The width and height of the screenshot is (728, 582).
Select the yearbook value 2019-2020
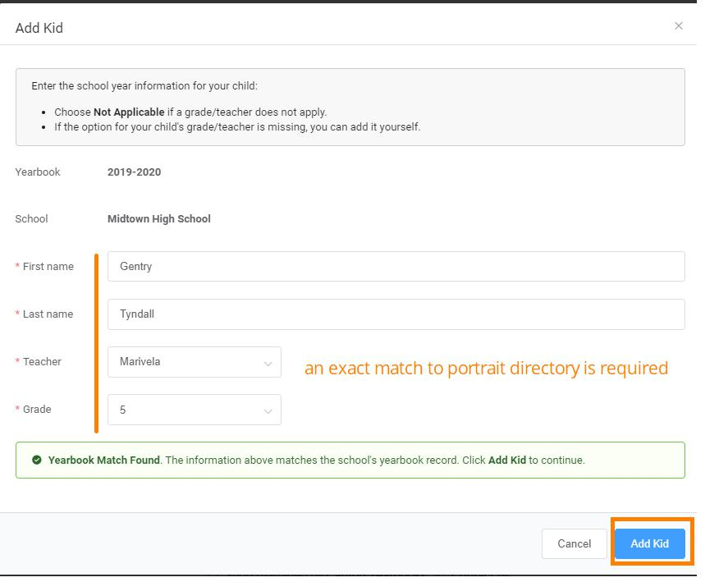click(x=134, y=172)
